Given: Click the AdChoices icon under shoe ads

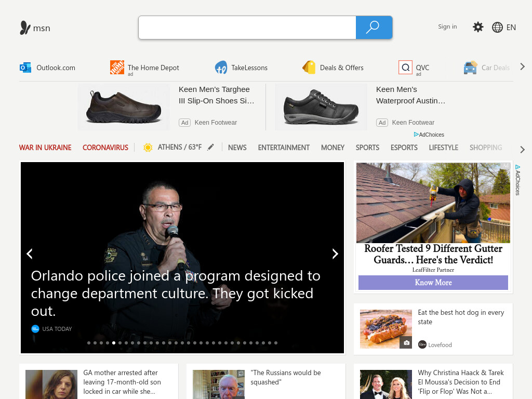Looking at the screenshot, I should (x=416, y=135).
